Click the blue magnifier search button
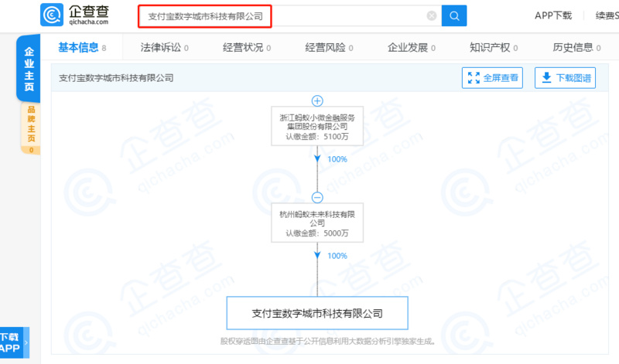The image size is (619, 364). tap(454, 15)
